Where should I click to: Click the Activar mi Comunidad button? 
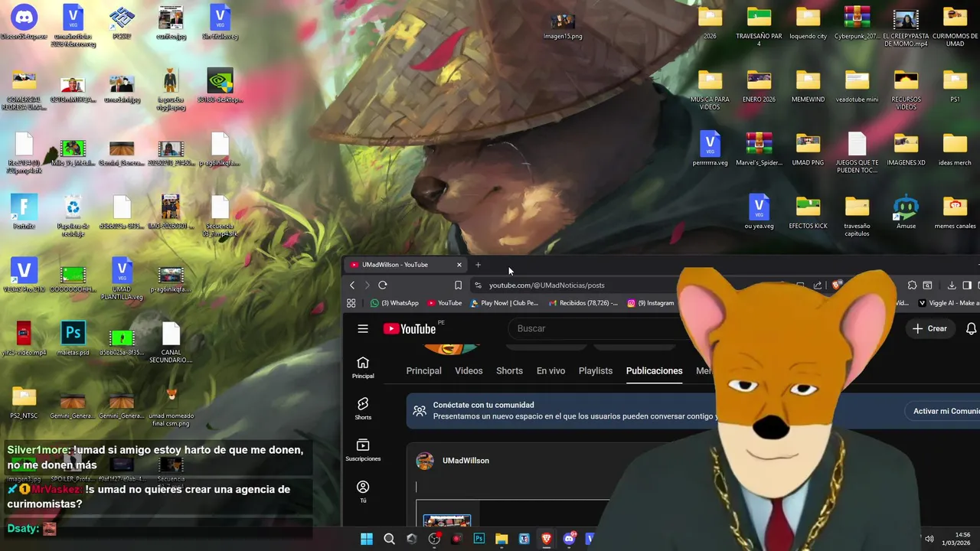943,411
